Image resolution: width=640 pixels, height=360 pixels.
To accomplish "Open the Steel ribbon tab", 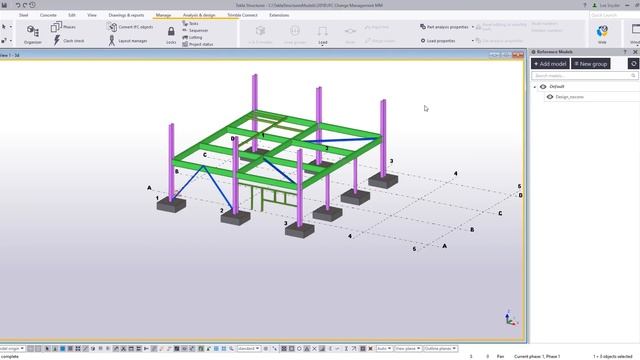I will [24, 15].
